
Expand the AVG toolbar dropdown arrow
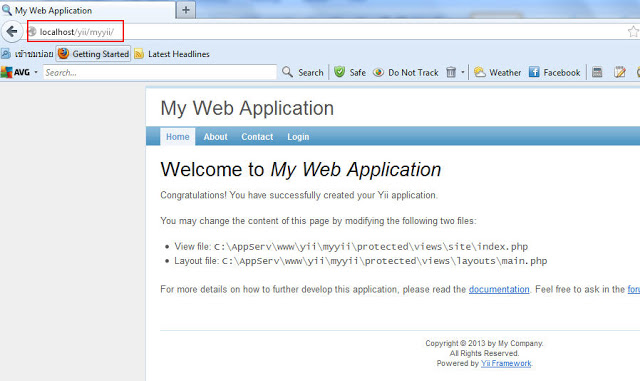[x=36, y=72]
